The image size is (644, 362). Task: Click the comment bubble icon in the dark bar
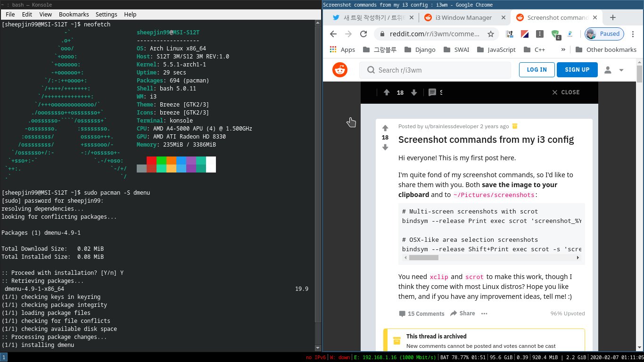tap(432, 92)
